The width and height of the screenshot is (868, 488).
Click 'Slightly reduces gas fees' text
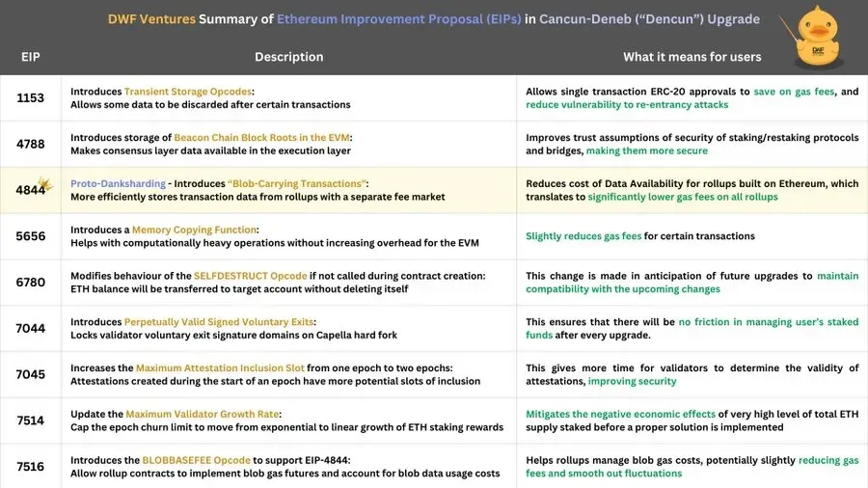pos(583,236)
